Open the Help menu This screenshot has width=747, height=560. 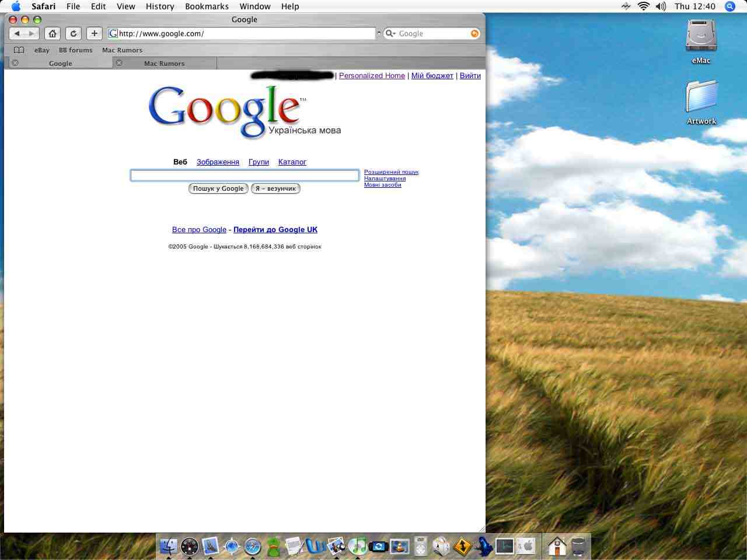[290, 6]
